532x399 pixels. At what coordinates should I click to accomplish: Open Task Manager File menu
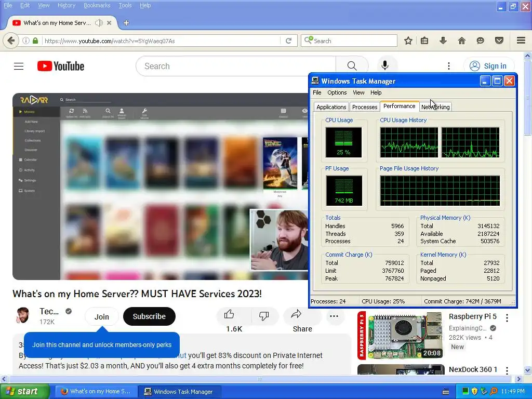point(317,92)
